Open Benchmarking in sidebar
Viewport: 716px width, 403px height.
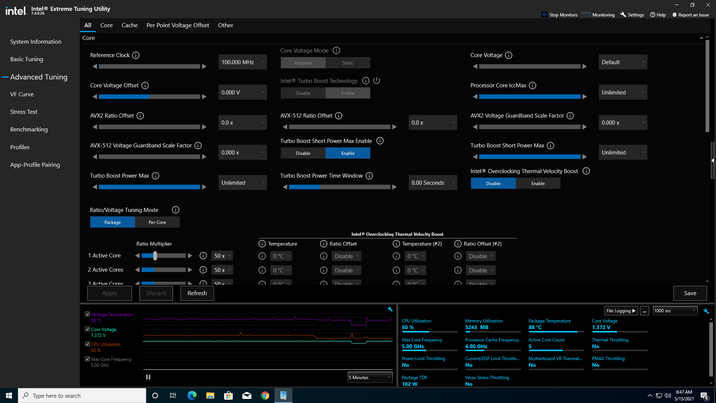(x=29, y=130)
